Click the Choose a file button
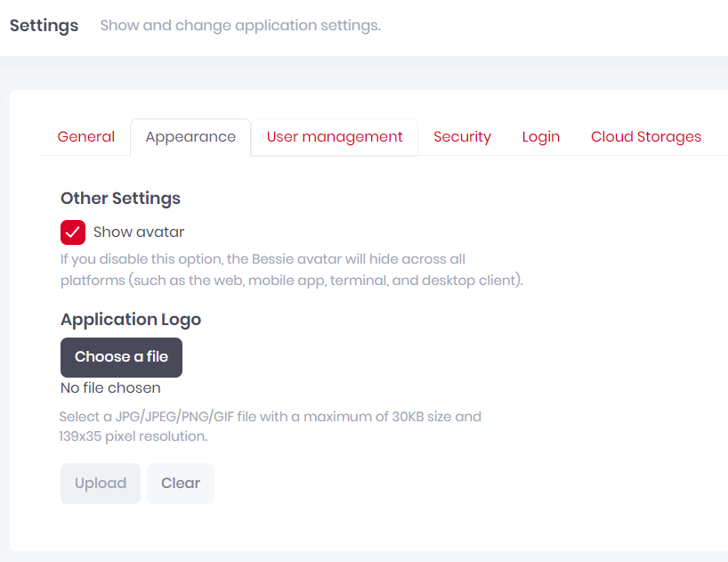 [121, 357]
